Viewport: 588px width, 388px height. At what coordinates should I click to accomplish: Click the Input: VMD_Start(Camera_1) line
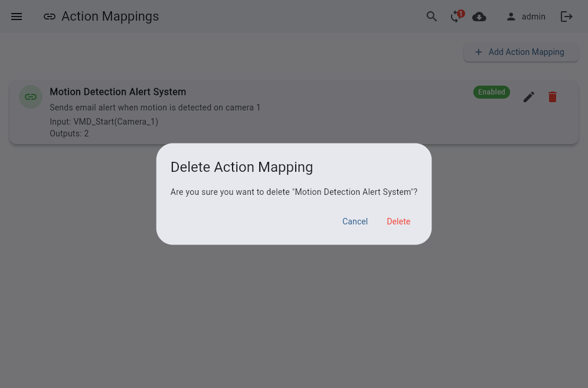click(x=104, y=122)
